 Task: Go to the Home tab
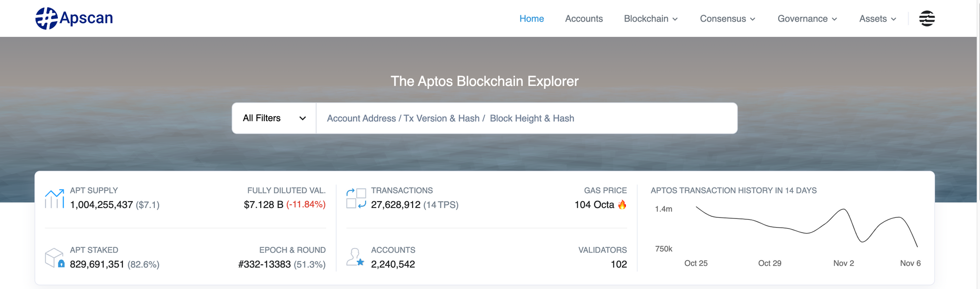click(532, 19)
